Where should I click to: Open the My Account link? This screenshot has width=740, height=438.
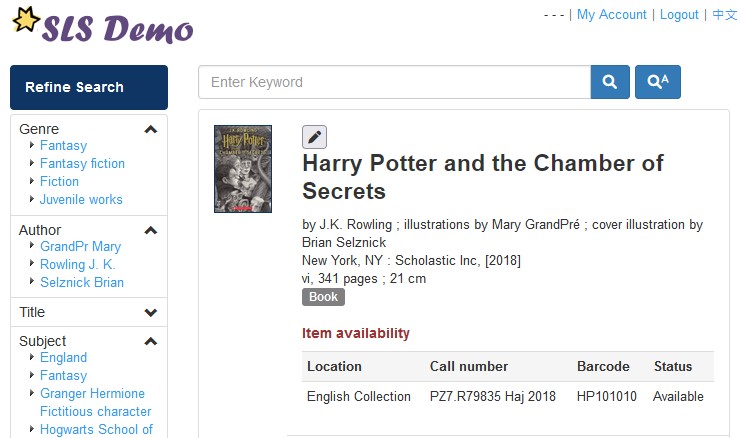pos(611,15)
